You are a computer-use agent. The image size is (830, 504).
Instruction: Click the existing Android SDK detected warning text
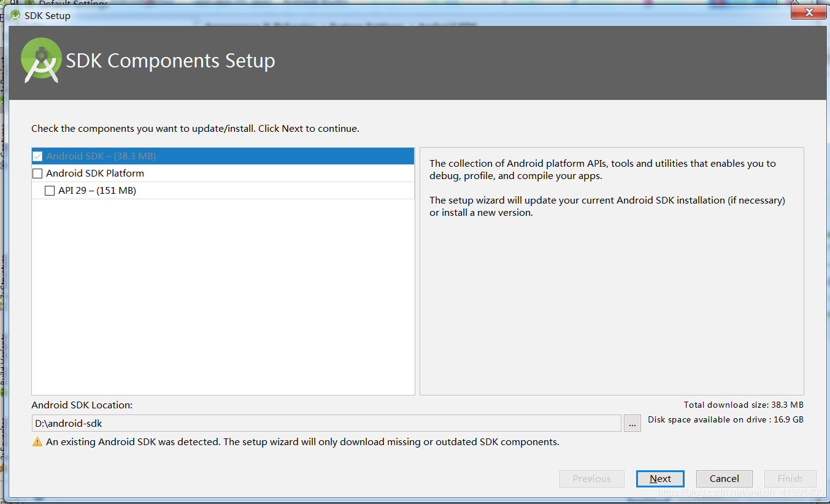tap(302, 441)
